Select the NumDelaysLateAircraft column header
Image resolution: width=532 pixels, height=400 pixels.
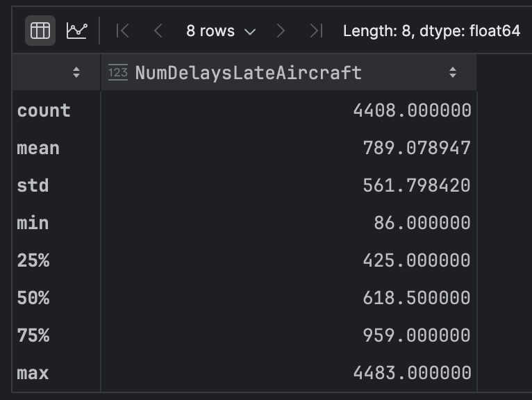tap(248, 72)
